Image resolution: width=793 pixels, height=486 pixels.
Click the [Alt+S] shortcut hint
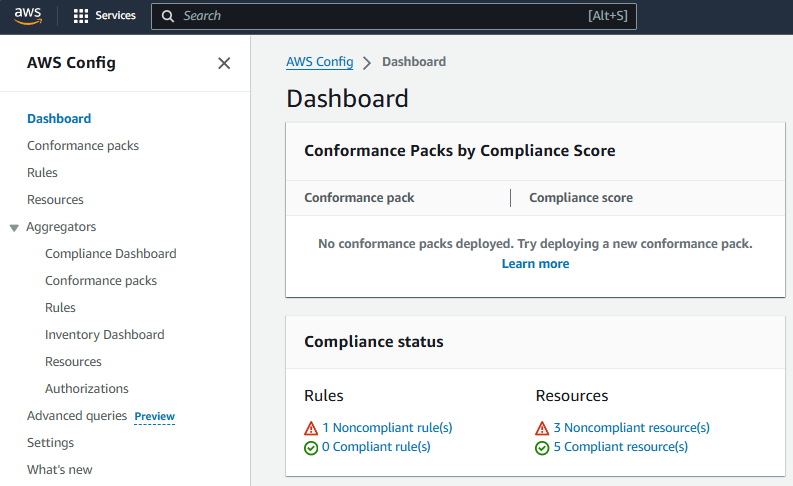(607, 16)
